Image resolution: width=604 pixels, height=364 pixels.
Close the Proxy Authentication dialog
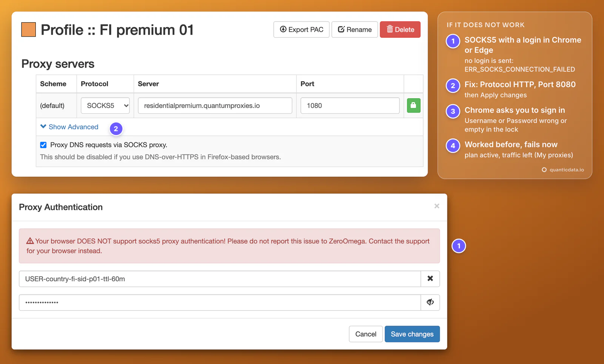click(437, 206)
